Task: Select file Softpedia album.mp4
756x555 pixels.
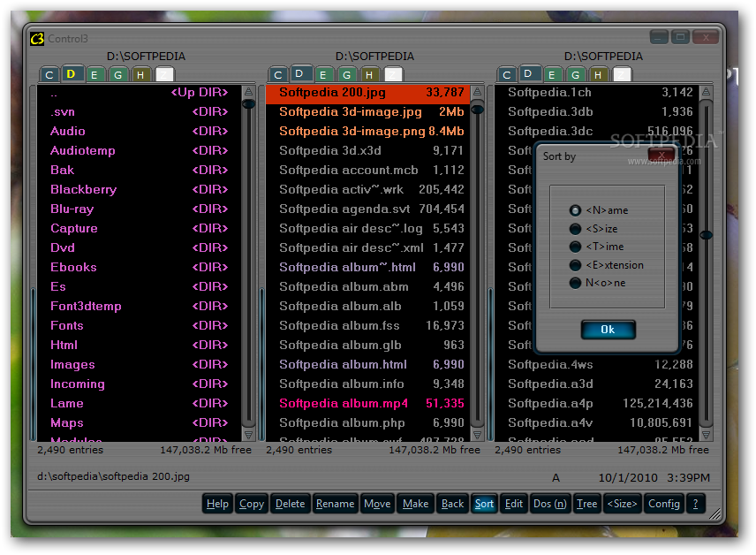Action: coord(368,404)
